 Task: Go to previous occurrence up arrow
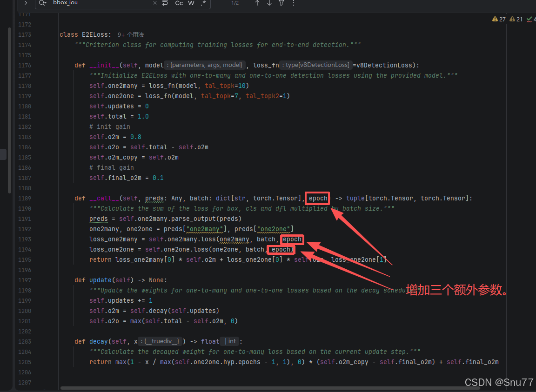(x=257, y=3)
